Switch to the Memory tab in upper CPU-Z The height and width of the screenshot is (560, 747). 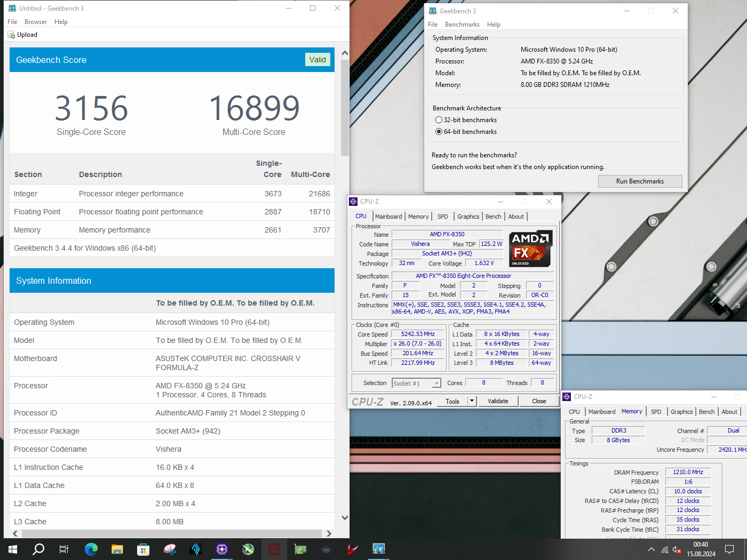click(418, 217)
